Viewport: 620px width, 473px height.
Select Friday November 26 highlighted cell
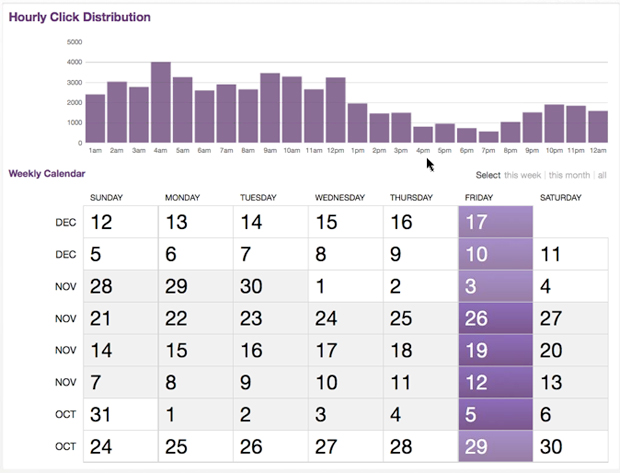[495, 318]
